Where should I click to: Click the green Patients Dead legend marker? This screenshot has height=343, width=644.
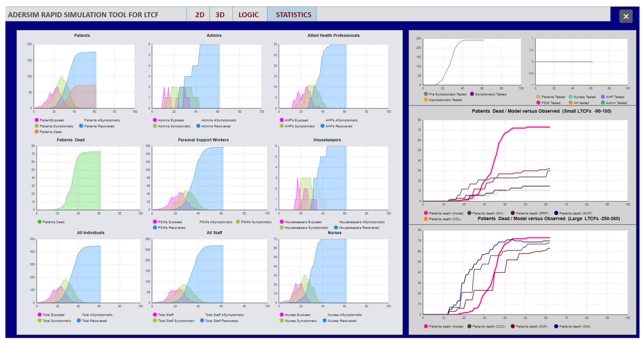click(40, 222)
